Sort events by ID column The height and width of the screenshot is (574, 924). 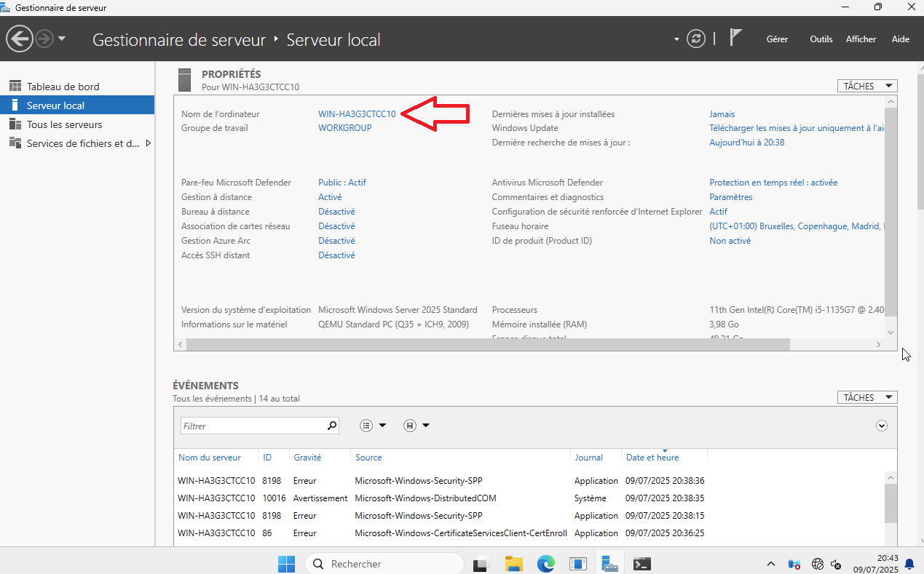[267, 458]
